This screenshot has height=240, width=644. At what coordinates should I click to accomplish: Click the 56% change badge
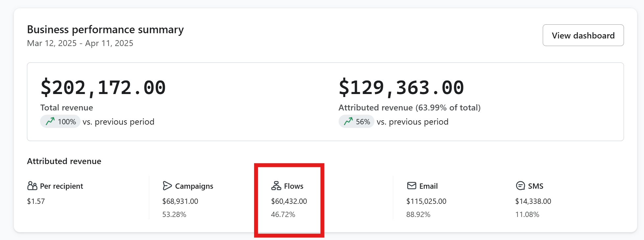coord(356,122)
